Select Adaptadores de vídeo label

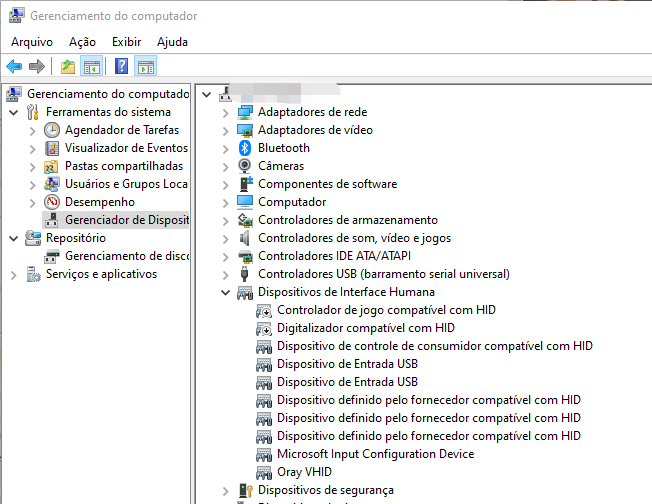[x=315, y=130]
